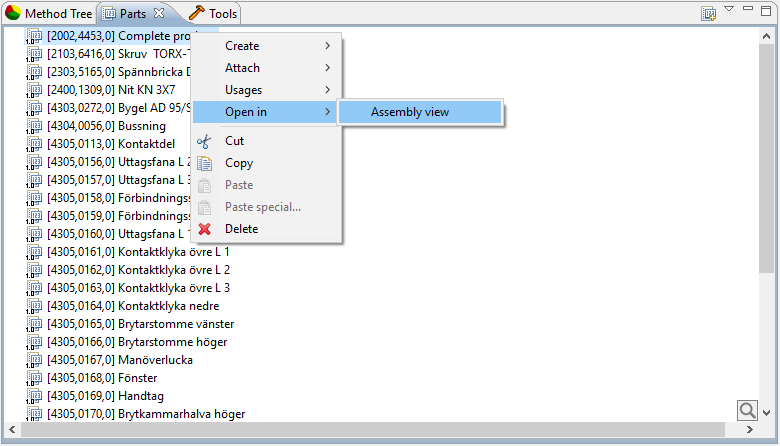Click the Method Tree tab icon
780x446 pixels.
point(12,14)
